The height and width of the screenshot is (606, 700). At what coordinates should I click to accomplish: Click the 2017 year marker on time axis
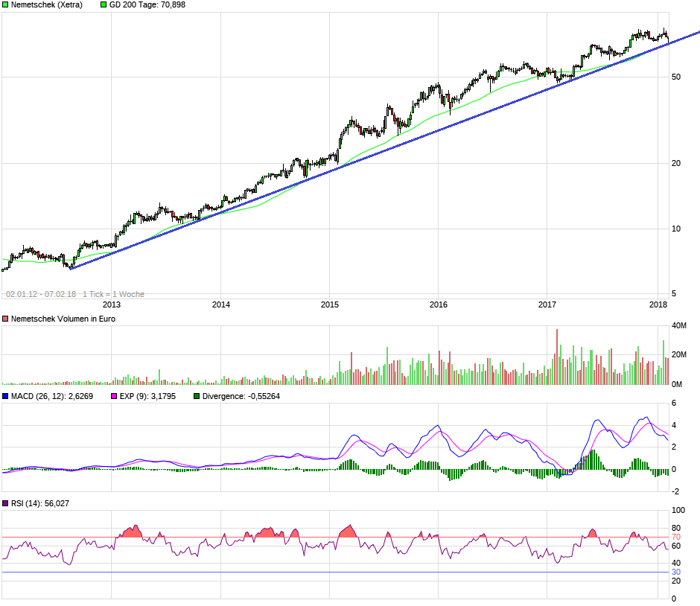click(x=547, y=304)
